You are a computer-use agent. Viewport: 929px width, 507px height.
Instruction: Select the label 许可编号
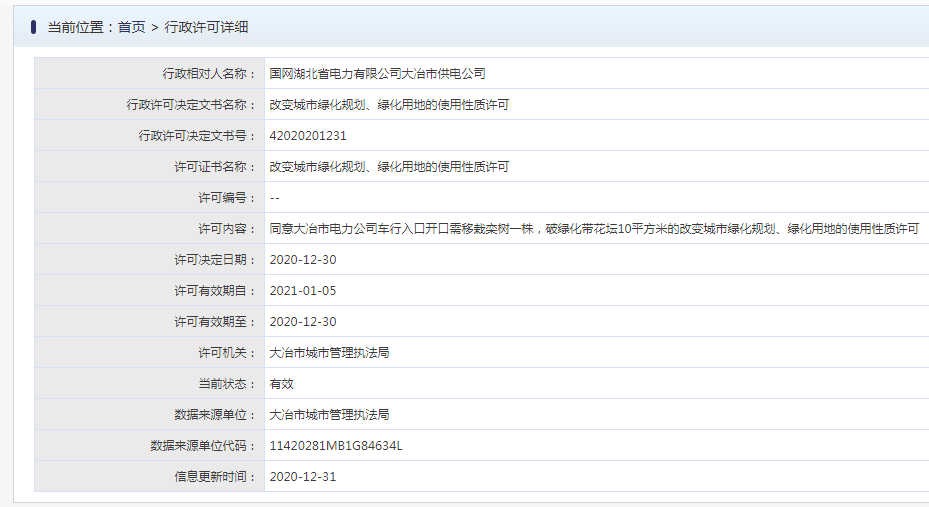pyautogui.click(x=227, y=198)
